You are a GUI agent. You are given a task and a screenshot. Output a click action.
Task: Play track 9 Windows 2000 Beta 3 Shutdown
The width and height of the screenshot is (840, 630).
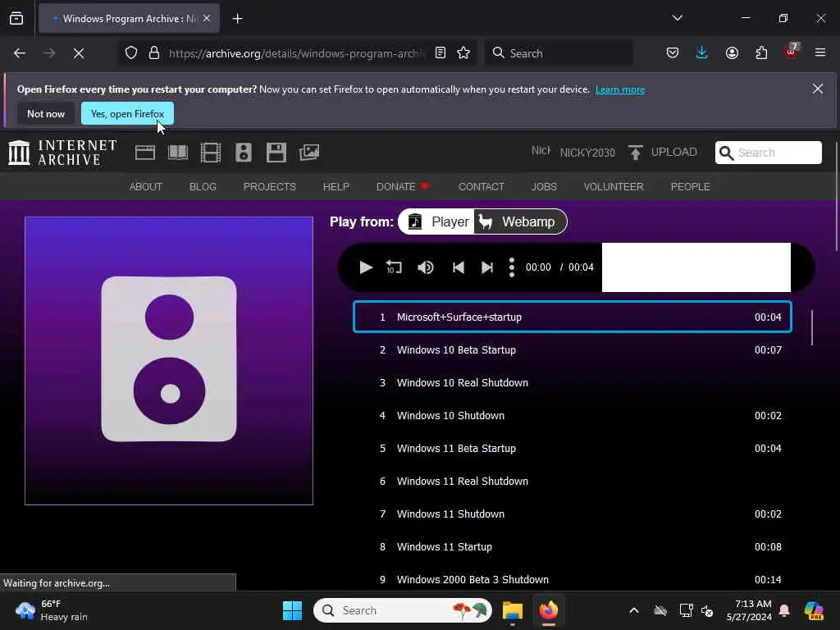[572, 580]
